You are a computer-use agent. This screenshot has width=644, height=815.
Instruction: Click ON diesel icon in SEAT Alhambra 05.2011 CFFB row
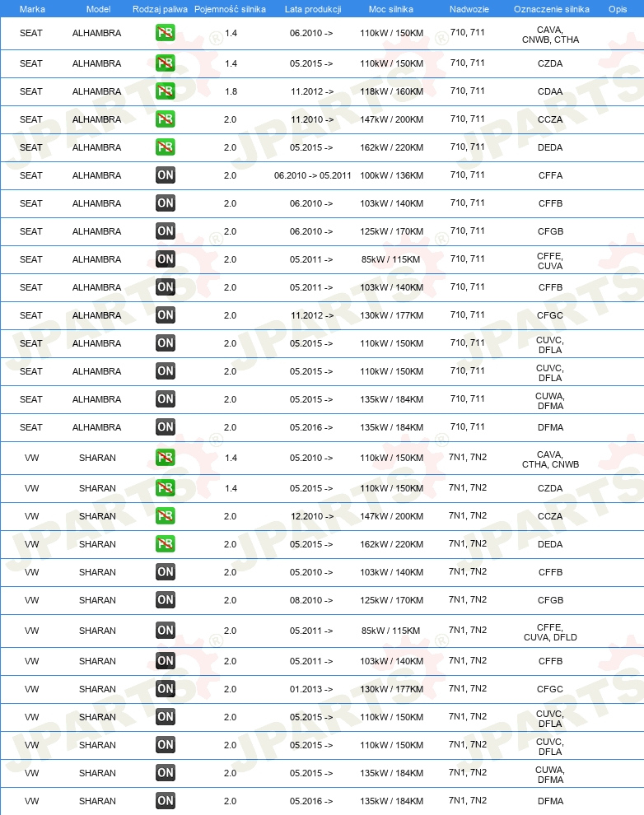166,287
